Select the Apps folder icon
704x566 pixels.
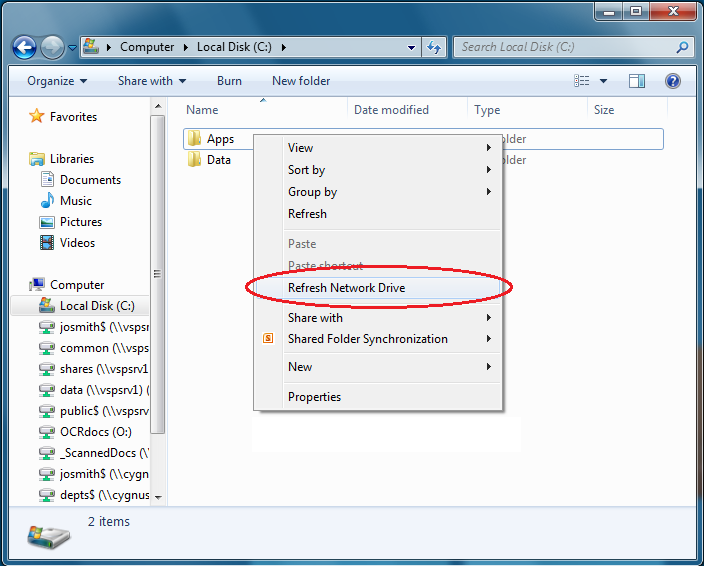(x=195, y=139)
